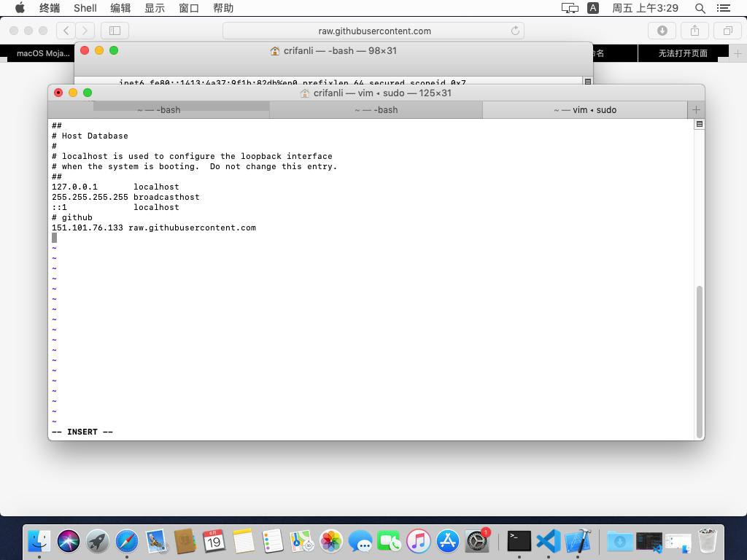
Task: Open the dark VS Code window thumbnail in Dock
Action: (x=649, y=542)
